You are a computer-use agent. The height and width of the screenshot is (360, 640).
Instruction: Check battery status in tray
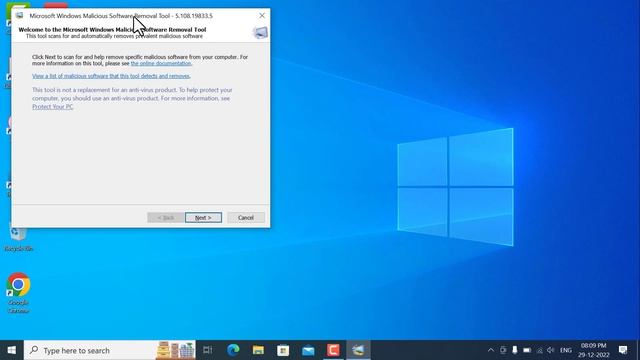pos(527,350)
